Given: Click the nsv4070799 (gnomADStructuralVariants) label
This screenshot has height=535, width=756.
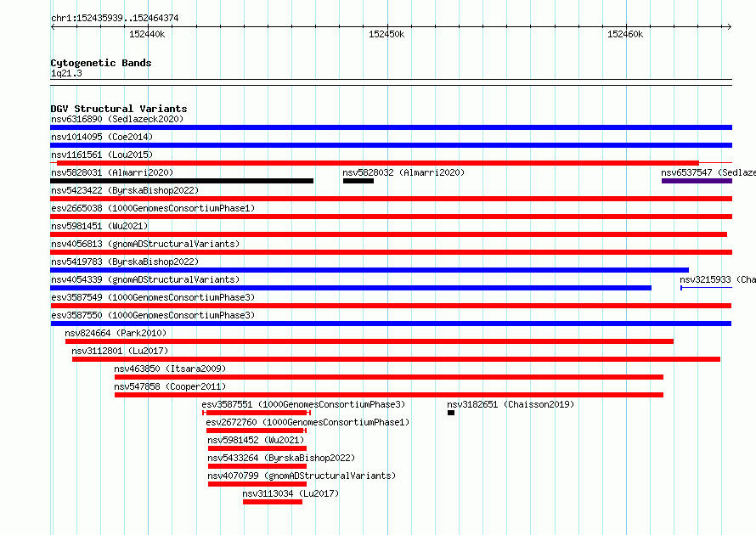Looking at the screenshot, I should pyautogui.click(x=302, y=476).
